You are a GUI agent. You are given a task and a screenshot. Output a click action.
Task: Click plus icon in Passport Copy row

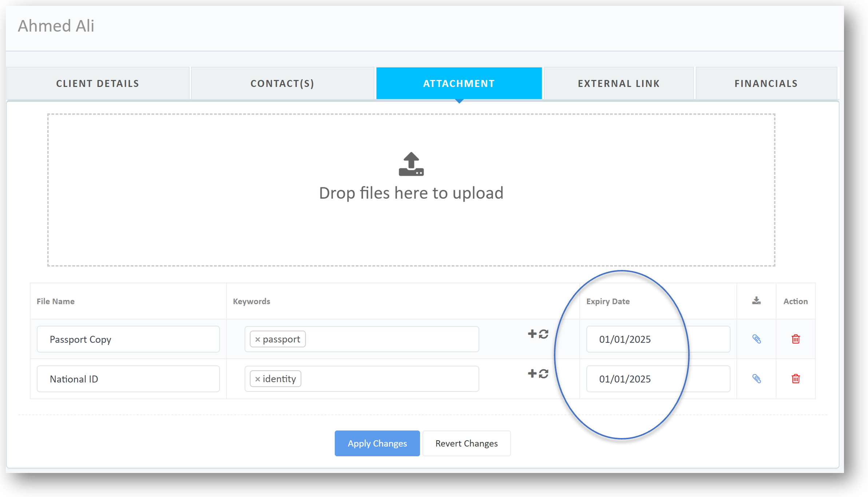point(532,334)
